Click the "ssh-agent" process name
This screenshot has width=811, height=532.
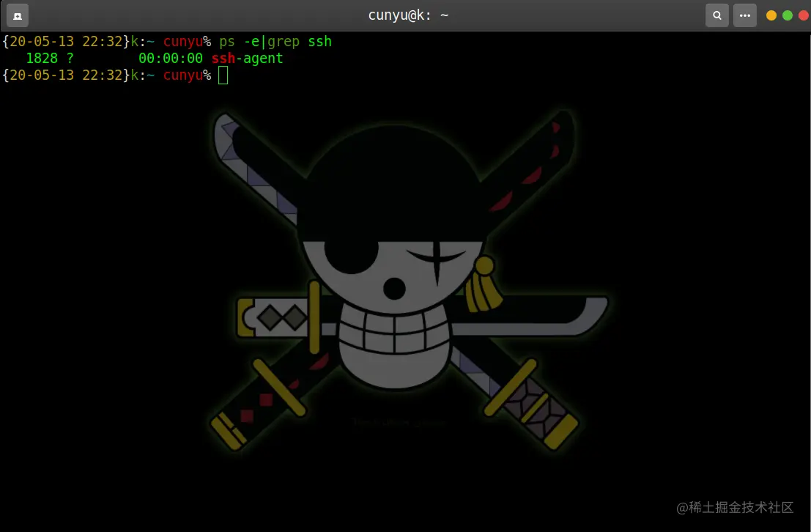click(247, 59)
